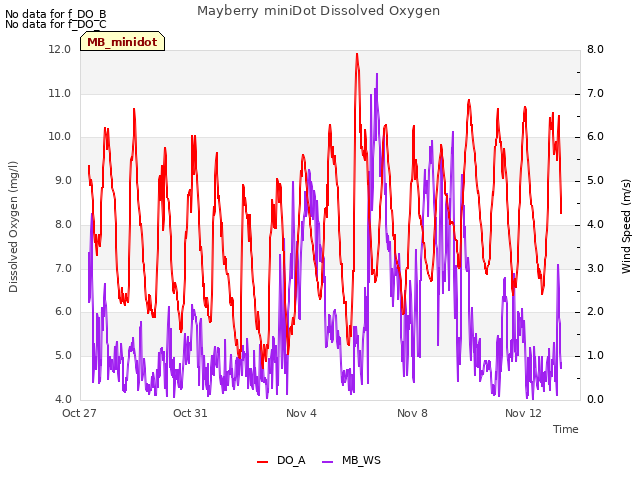The image size is (640, 480).
Task: Click the 10.0 left axis value
Action: click(x=60, y=137)
